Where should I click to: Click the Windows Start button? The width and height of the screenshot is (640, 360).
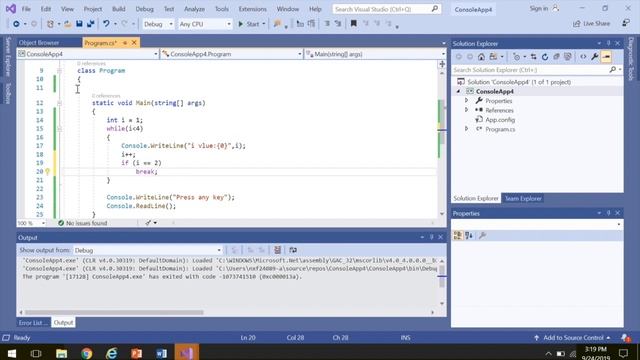click(11, 353)
